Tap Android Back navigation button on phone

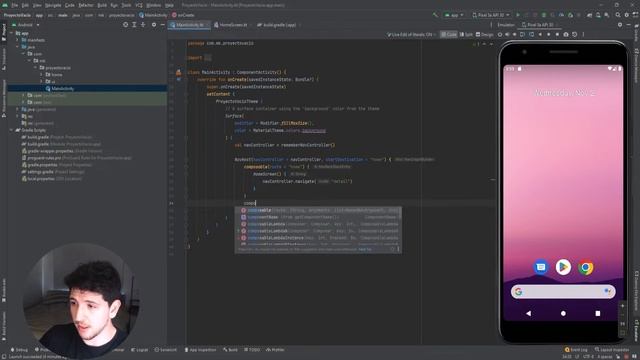pyautogui.click(x=529, y=313)
